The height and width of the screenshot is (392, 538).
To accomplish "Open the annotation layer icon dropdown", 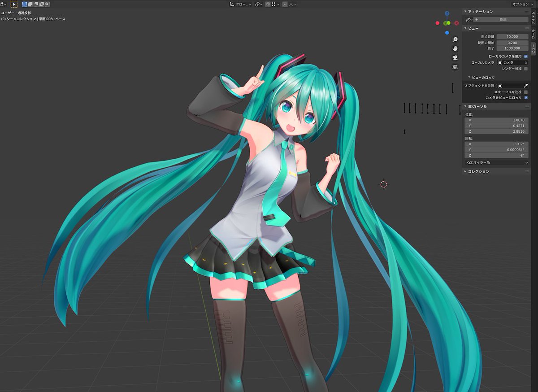I will coord(469,20).
